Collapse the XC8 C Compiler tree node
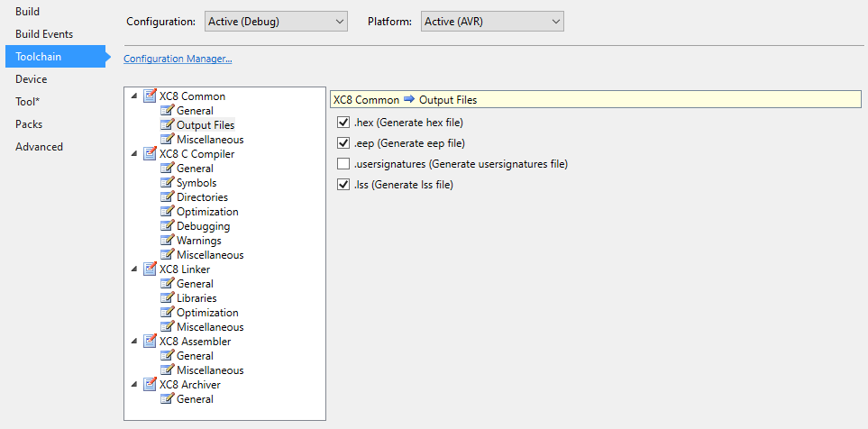This screenshot has width=868, height=429. click(x=135, y=154)
